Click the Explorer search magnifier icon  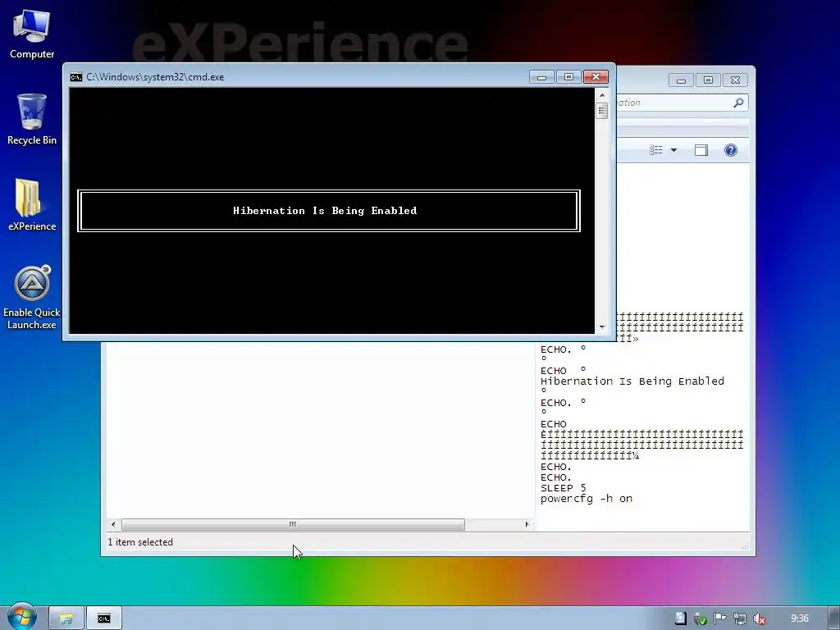pyautogui.click(x=738, y=103)
